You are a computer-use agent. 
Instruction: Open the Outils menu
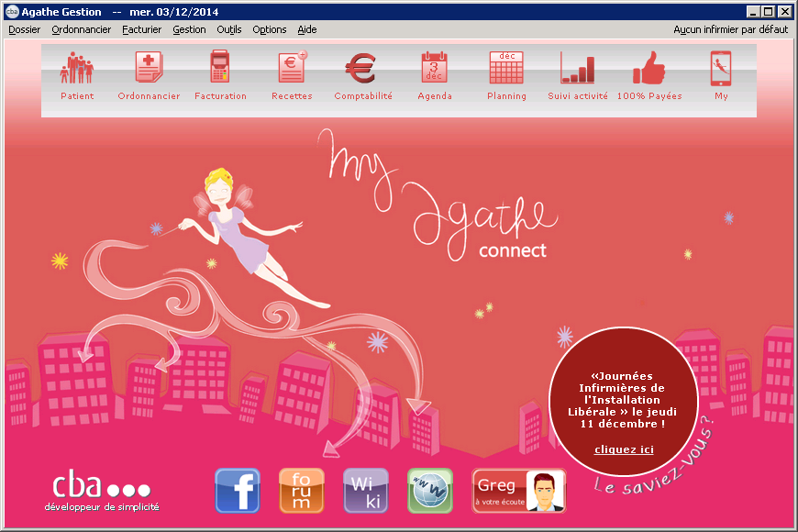[x=229, y=29]
